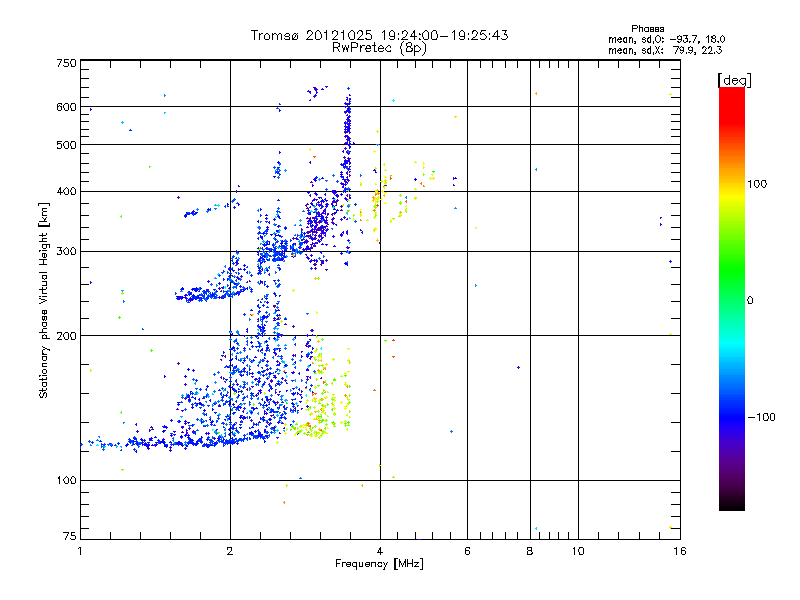
Task: Click the '10' x-axis tick label
Action: click(578, 551)
